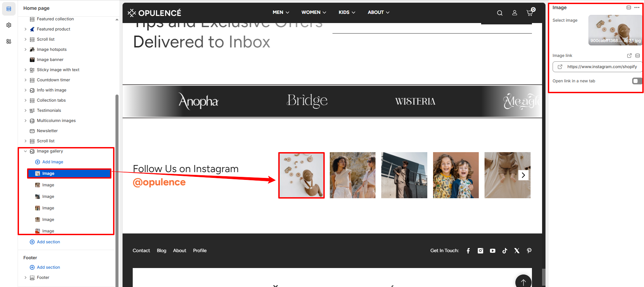Open Facebook icon in footer
This screenshot has width=644, height=287.
pyautogui.click(x=468, y=251)
